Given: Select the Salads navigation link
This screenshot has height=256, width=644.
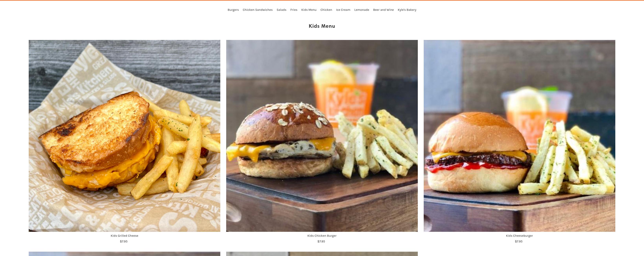Looking at the screenshot, I should [x=281, y=10].
